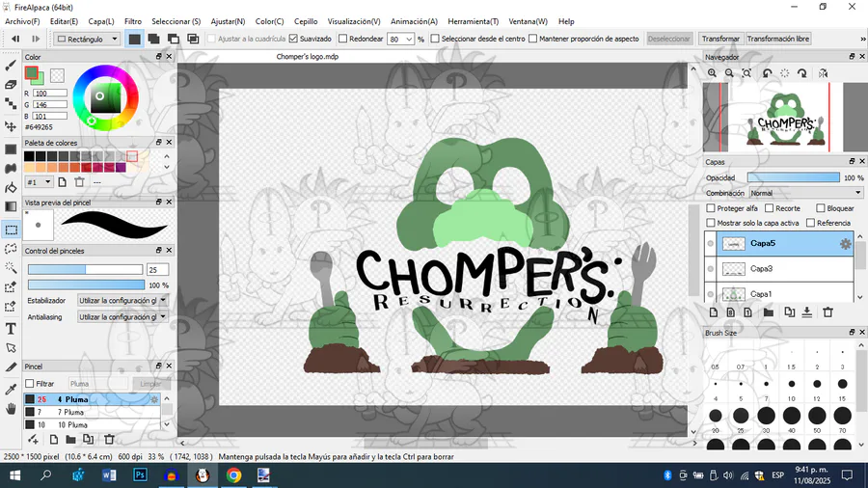This screenshot has height=488, width=868.
Task: Open the palette #1 dropdown
Action: pos(39,182)
